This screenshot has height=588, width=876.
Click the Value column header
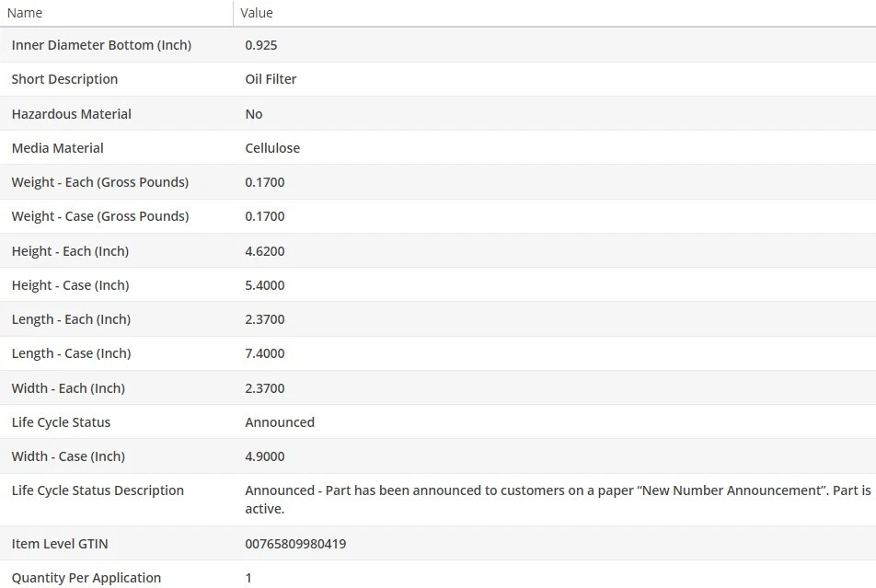257,13
